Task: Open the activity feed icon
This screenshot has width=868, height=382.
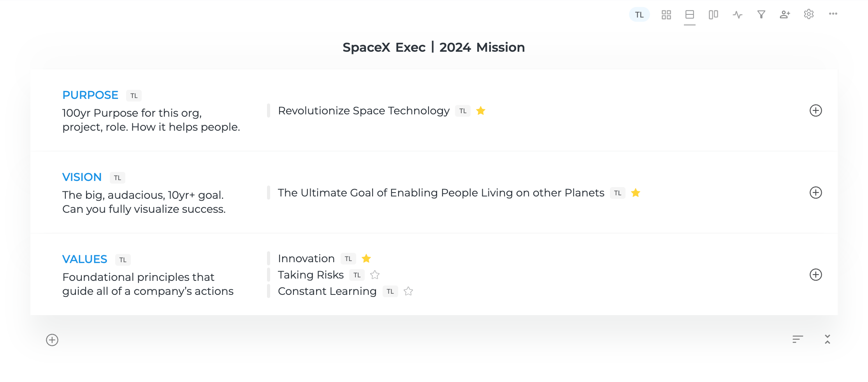Action: 737,14
